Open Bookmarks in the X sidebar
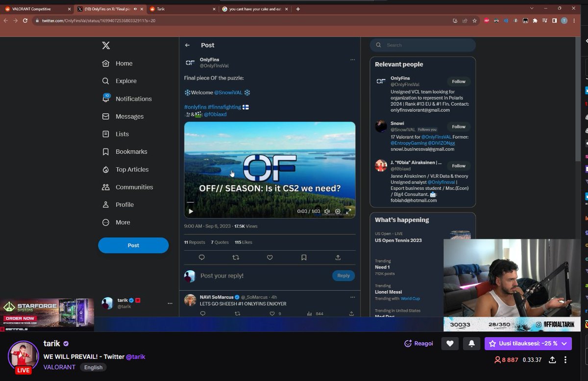Image resolution: width=588 pixels, height=381 pixels. (x=124, y=152)
